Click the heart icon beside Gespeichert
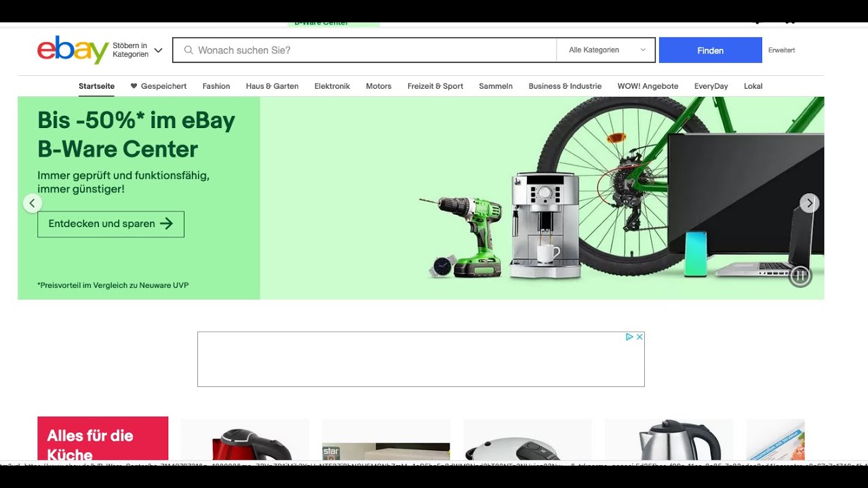The width and height of the screenshot is (868, 488). point(134,86)
